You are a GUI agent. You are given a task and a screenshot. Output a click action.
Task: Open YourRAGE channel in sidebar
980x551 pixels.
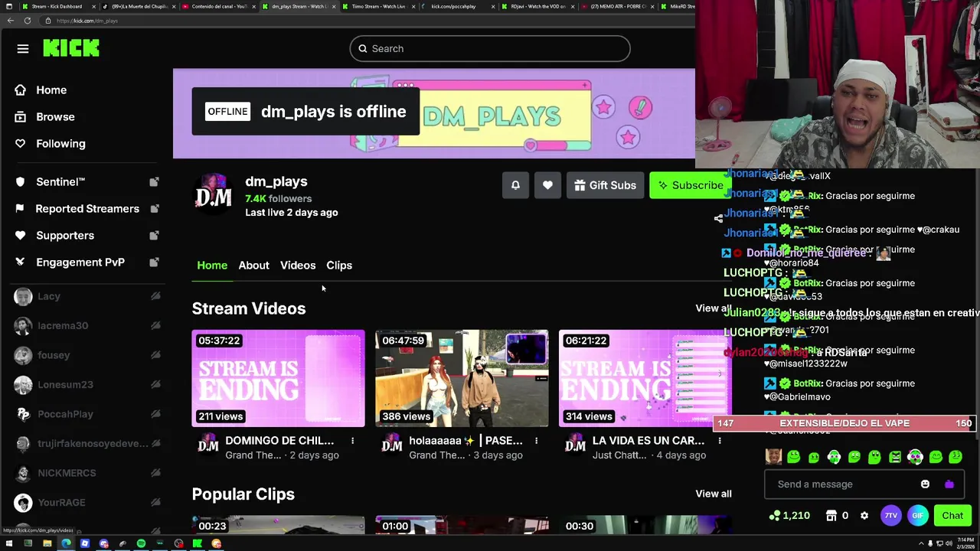click(x=61, y=503)
